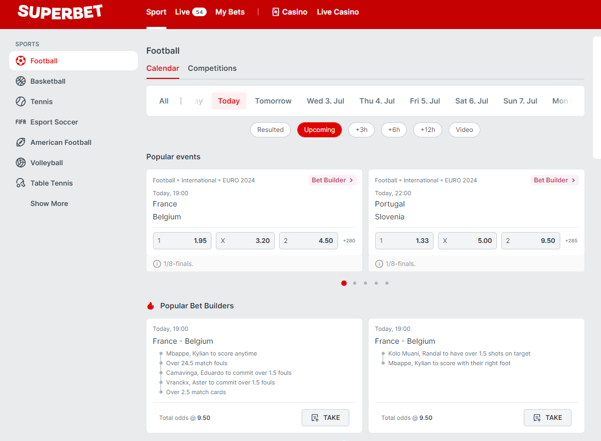This screenshot has width=601, height=441.
Task: Click the Basketball sport icon
Action: tap(21, 81)
